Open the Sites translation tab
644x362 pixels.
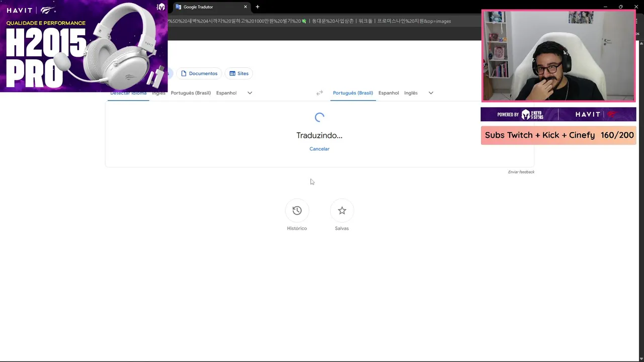point(239,73)
